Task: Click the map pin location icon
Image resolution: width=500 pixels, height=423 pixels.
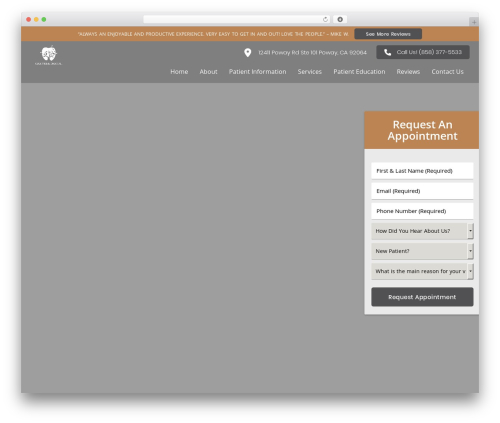Action: pyautogui.click(x=247, y=53)
